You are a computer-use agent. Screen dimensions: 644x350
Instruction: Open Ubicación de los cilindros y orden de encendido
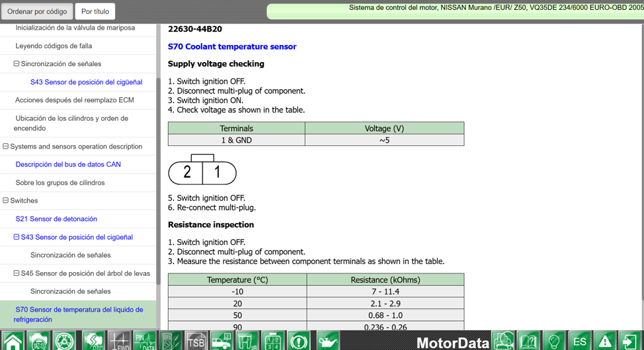[x=71, y=123]
